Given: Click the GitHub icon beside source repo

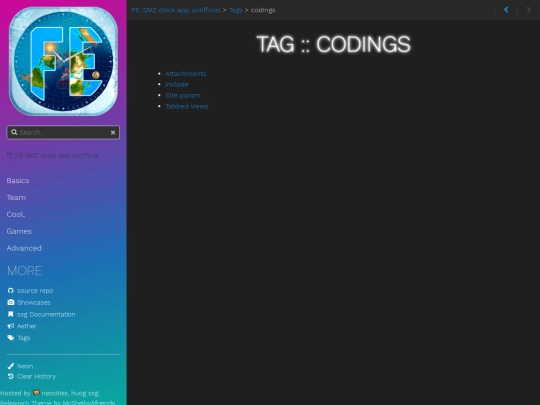Looking at the screenshot, I should click(11, 291).
